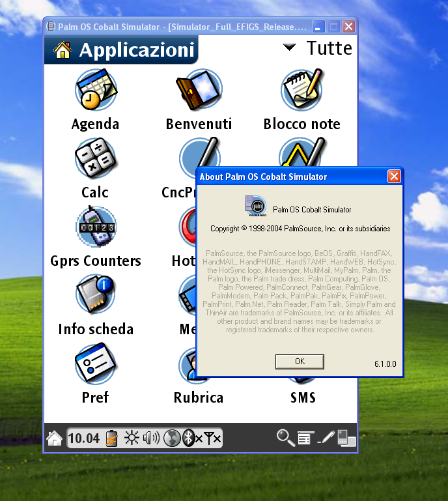Minimize the Palm OS Cobalt Simulator window
The image size is (448, 501).
[318, 27]
